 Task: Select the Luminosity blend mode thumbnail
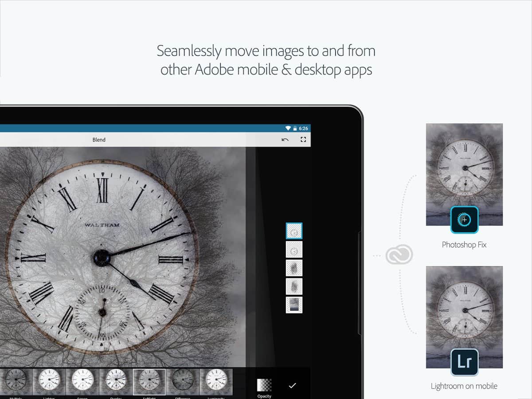[216, 382]
